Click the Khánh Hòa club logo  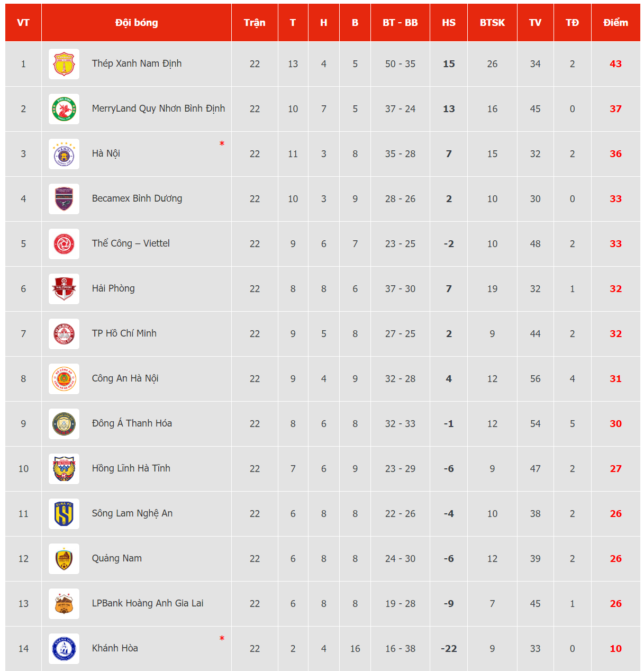click(x=64, y=649)
